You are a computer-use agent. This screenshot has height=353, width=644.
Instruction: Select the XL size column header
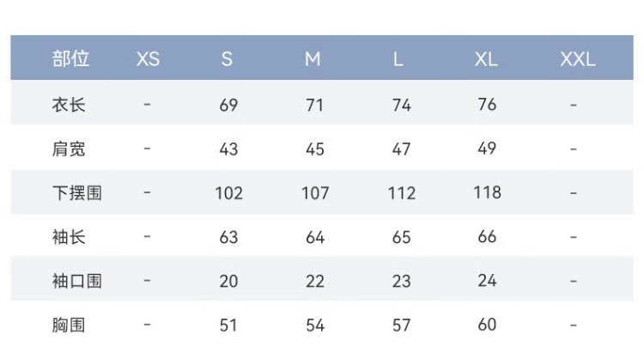pos(486,59)
